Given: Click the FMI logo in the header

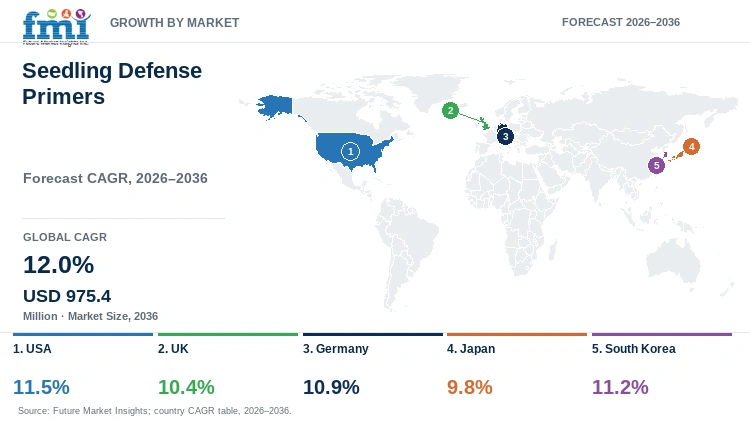Looking at the screenshot, I should pyautogui.click(x=56, y=27).
